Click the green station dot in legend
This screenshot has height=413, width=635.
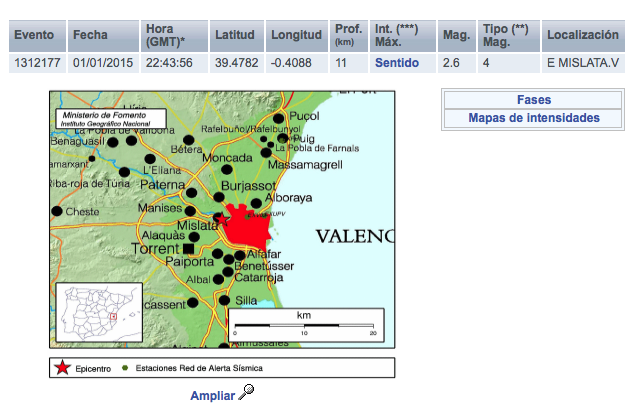[125, 368]
